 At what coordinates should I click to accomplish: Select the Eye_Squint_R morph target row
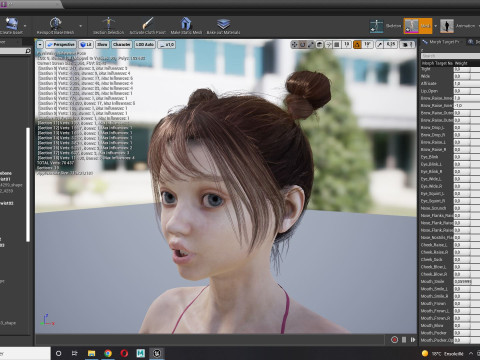[450, 201]
